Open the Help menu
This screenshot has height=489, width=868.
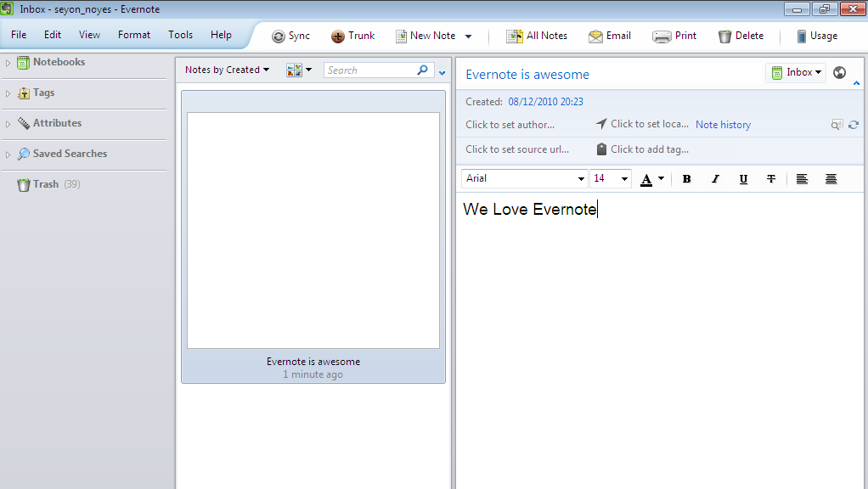[221, 35]
